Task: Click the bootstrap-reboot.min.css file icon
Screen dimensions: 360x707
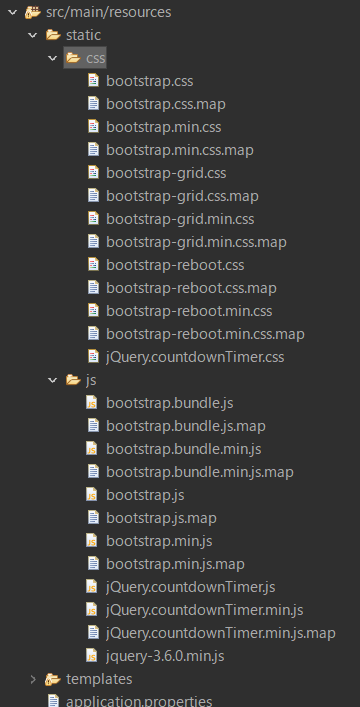Action: [x=93, y=311]
